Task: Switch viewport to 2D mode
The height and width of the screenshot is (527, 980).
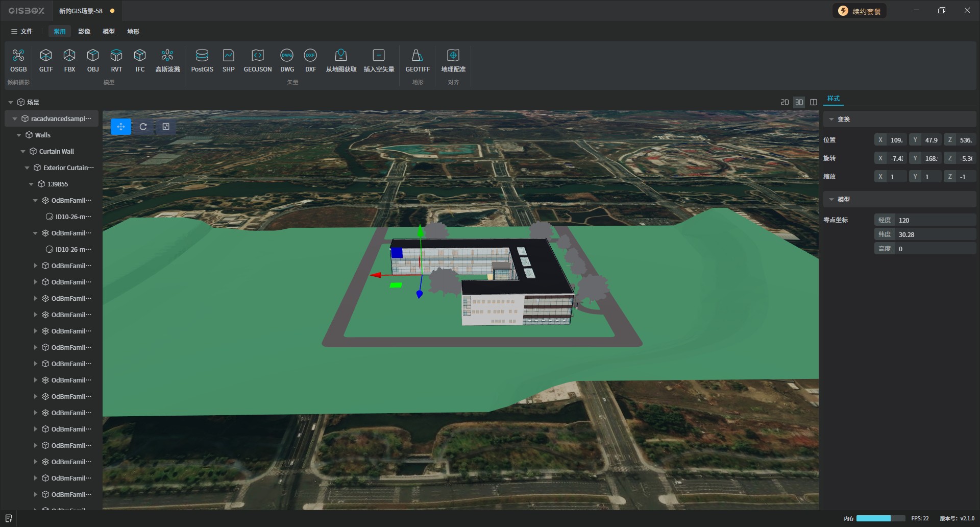Action: (x=785, y=102)
